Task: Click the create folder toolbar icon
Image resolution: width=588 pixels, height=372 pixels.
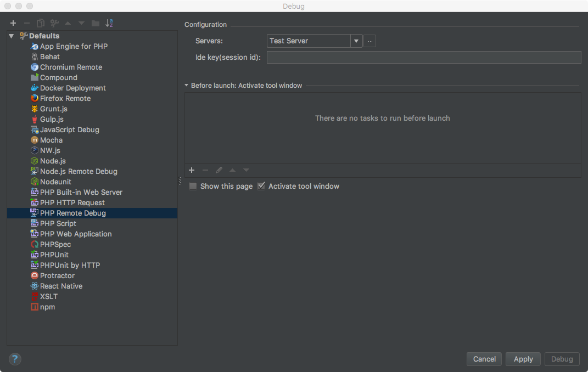Action: (x=96, y=23)
